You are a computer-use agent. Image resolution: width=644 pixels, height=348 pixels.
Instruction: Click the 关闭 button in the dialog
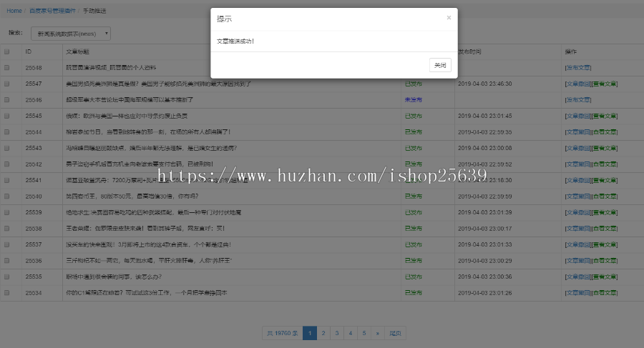[x=440, y=65]
